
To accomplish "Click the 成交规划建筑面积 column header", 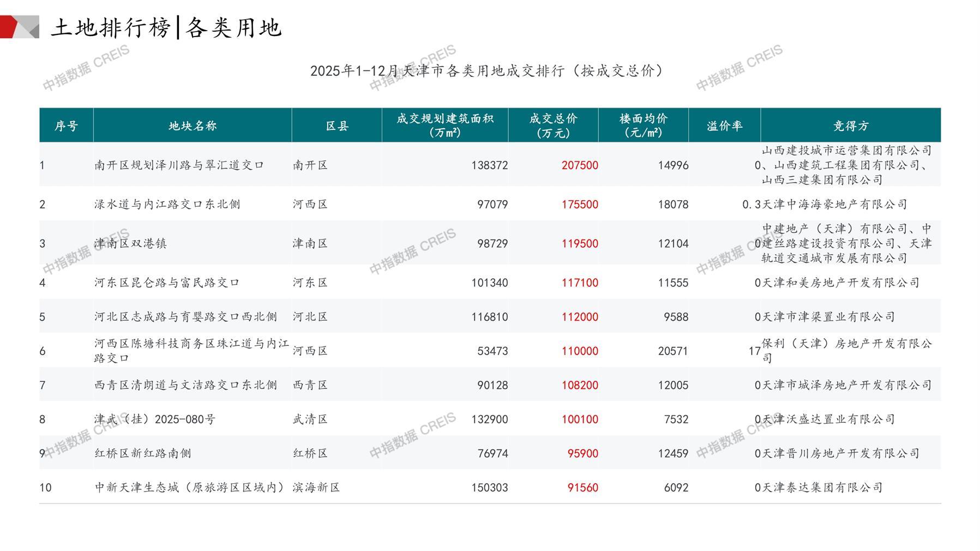I will (444, 125).
